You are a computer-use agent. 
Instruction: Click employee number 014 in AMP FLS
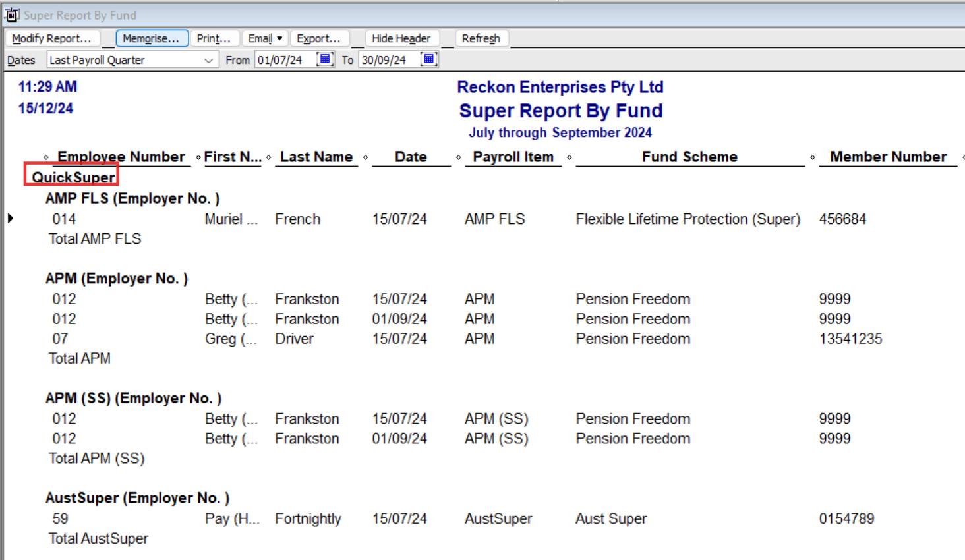[x=64, y=219]
